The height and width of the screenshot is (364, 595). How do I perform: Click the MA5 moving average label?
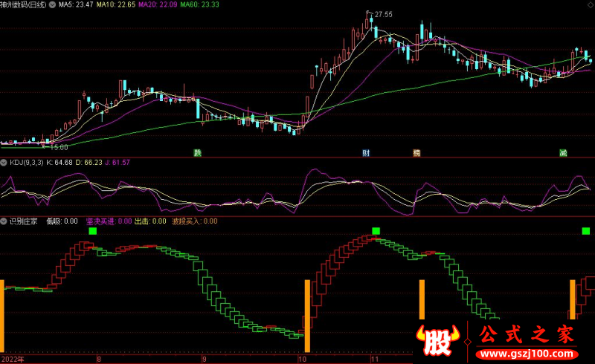(75, 4)
